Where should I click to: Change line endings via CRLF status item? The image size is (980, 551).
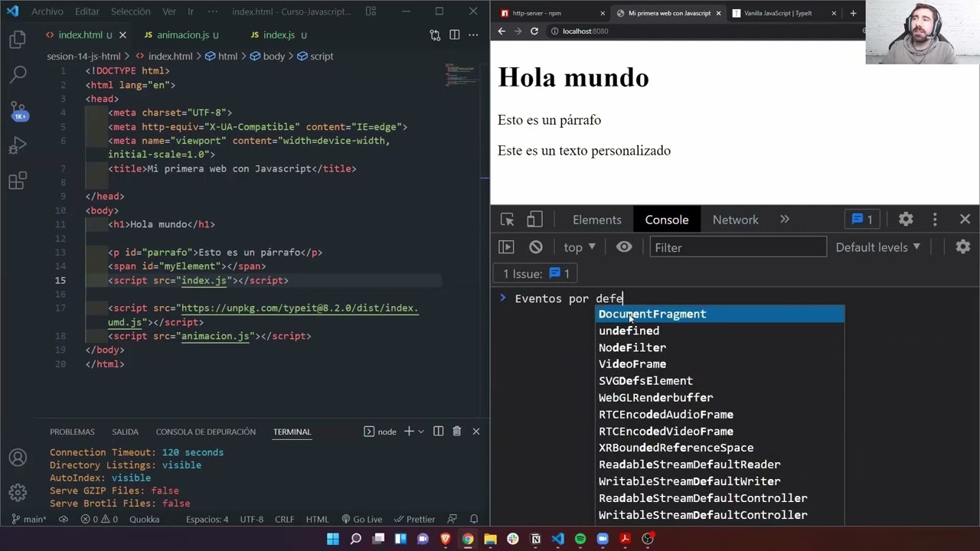pyautogui.click(x=284, y=519)
